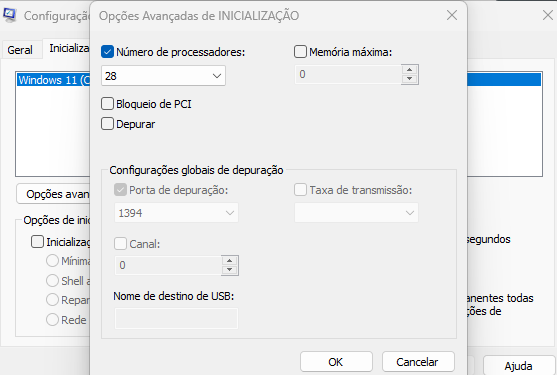Enable the Depurar checkbox
The height and width of the screenshot is (375, 557).
[107, 124]
